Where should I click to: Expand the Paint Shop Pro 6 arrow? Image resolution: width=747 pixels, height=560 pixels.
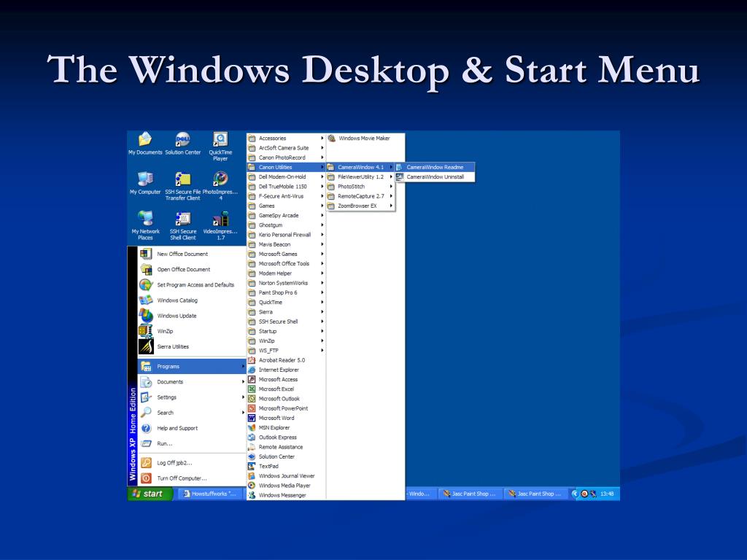322,292
